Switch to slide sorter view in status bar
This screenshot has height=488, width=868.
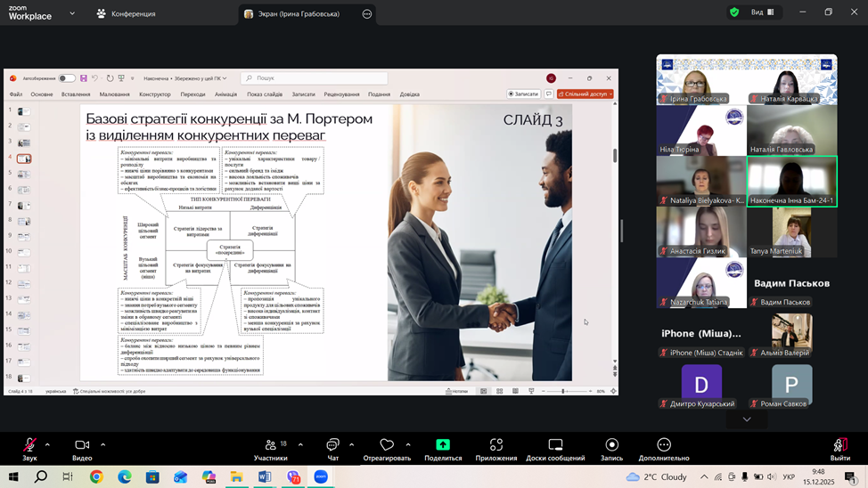499,391
